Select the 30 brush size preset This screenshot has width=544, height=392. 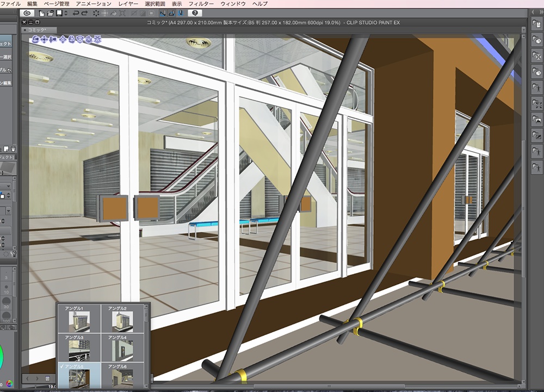[6, 302]
